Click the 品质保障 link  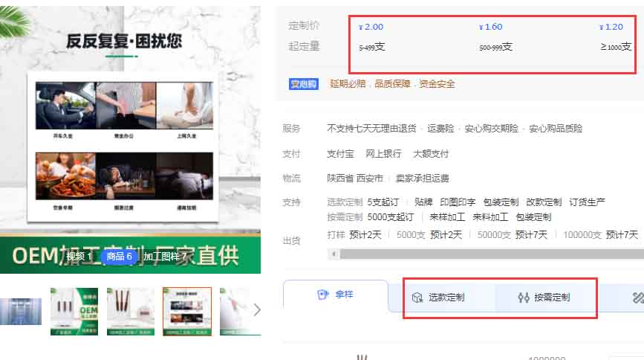tap(392, 84)
